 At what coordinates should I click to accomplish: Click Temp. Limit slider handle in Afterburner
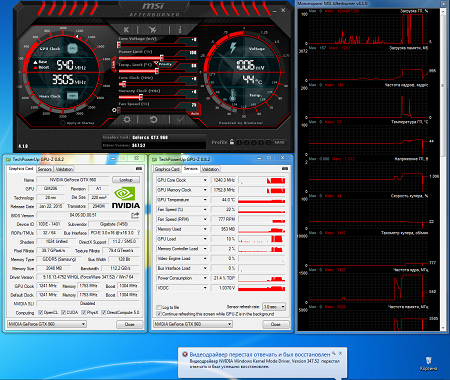[157, 71]
